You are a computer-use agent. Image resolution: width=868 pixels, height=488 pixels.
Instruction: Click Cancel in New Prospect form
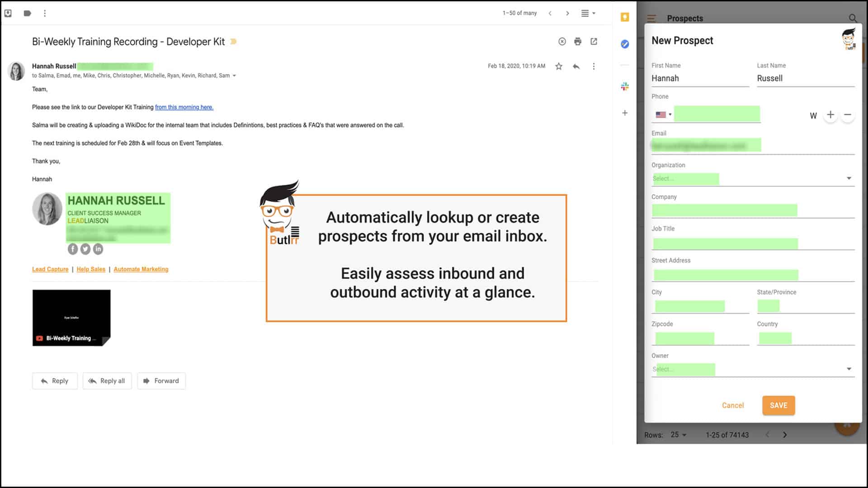pos(732,405)
